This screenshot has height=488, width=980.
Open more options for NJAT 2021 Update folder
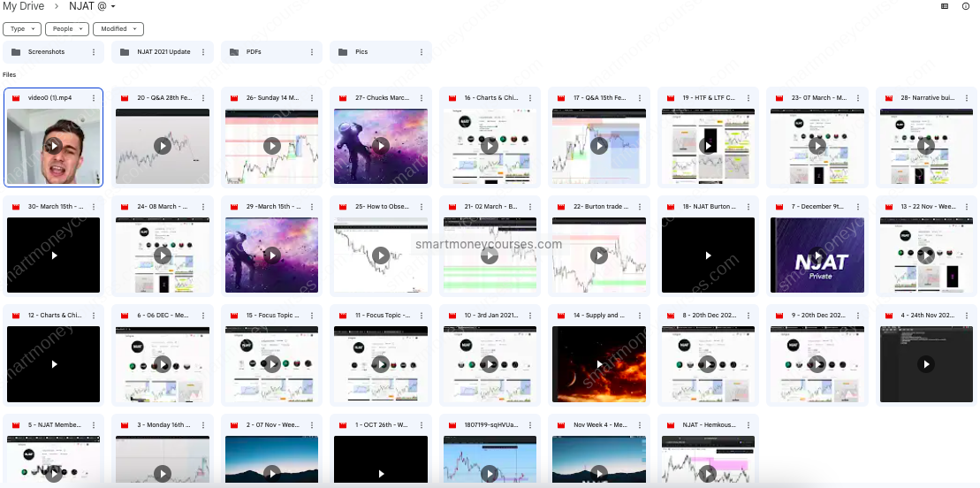202,52
